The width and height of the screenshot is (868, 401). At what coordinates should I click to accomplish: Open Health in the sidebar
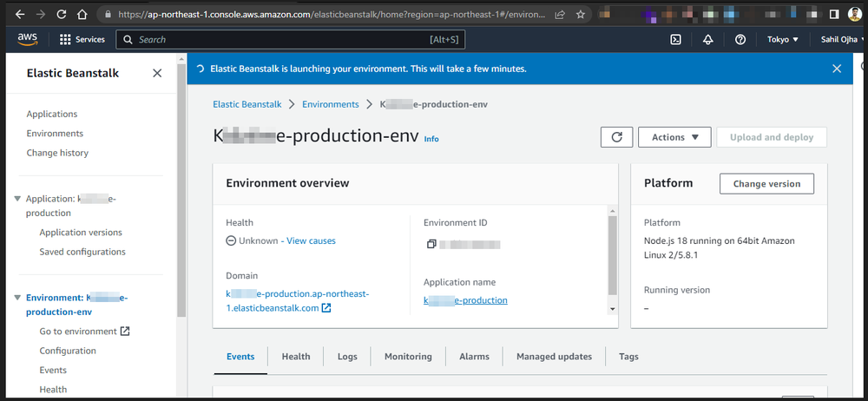[x=53, y=390]
